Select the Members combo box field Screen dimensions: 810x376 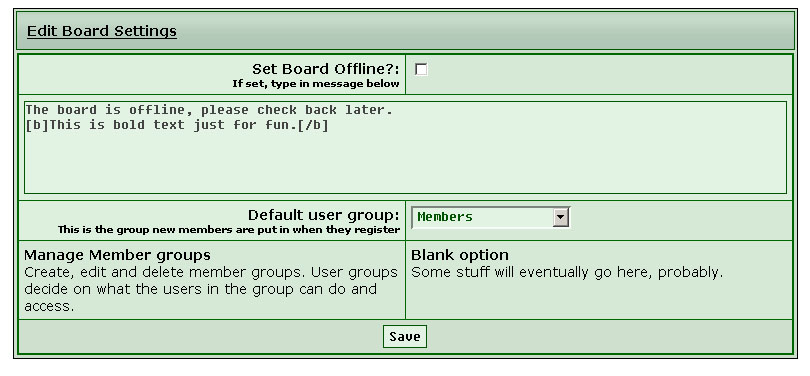click(490, 217)
